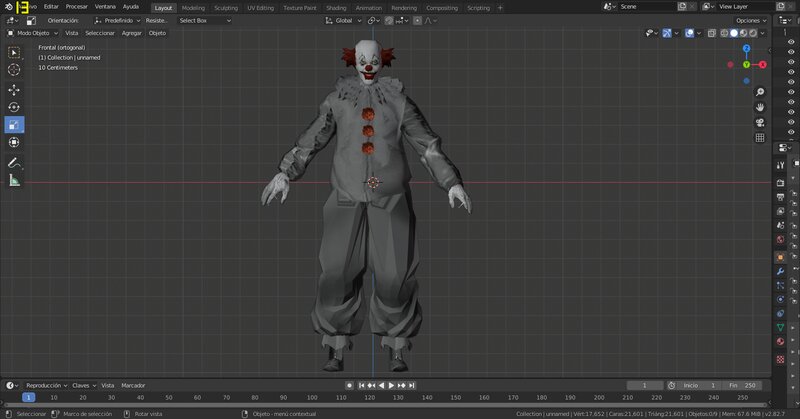Screen dimensions: 800x419
Task: Open Modo Objeto mode dropdown
Action: pos(33,33)
